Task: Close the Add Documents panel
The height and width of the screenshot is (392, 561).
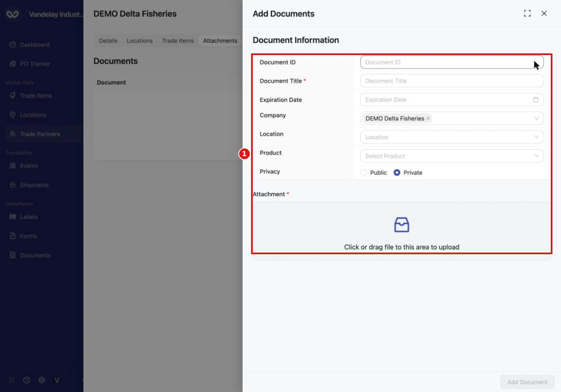Action: coord(544,13)
